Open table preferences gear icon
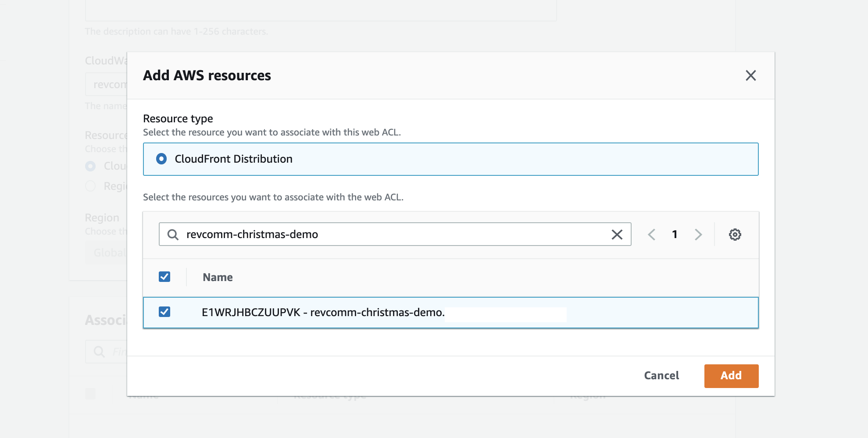 pos(735,235)
